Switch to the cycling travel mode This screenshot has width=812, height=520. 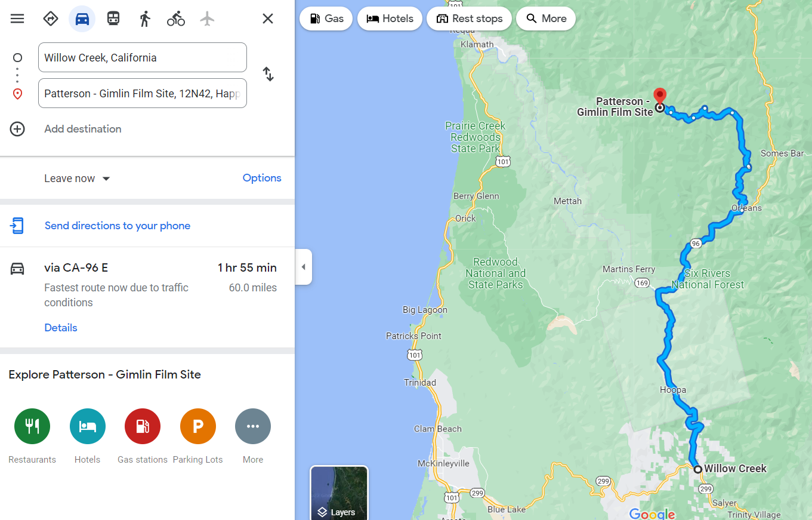pyautogui.click(x=176, y=19)
